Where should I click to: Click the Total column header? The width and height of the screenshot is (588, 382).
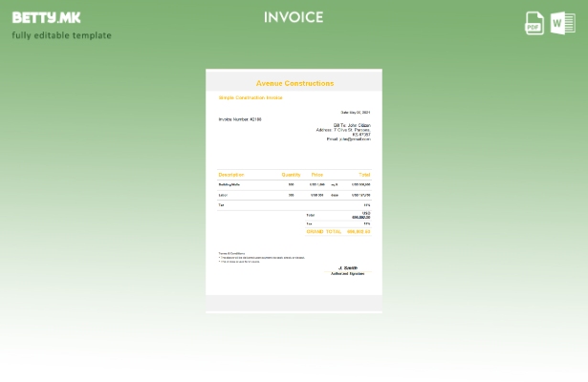pos(363,175)
